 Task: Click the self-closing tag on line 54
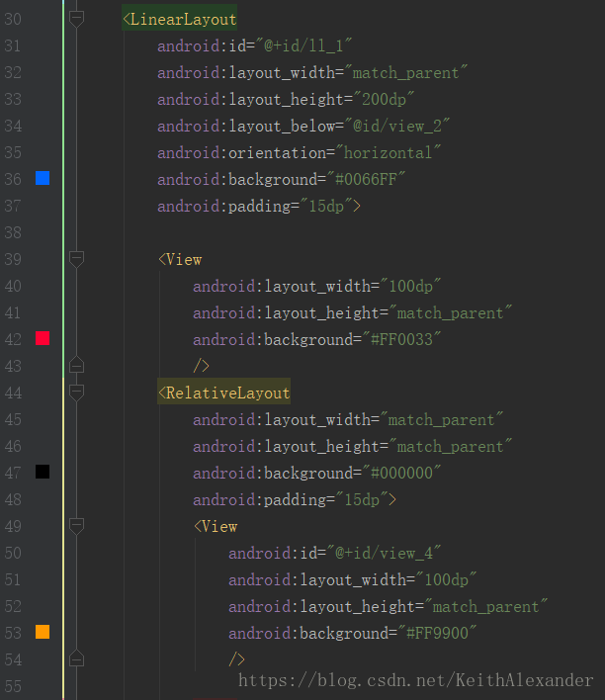pos(236,659)
